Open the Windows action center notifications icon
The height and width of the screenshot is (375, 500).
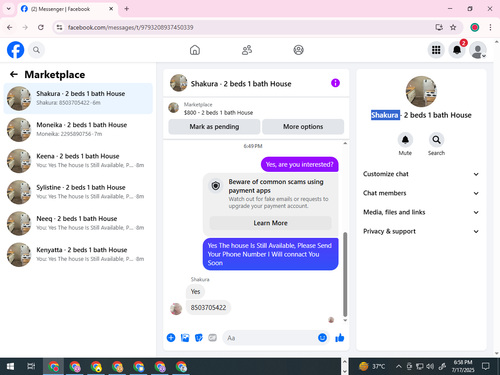[486, 367]
